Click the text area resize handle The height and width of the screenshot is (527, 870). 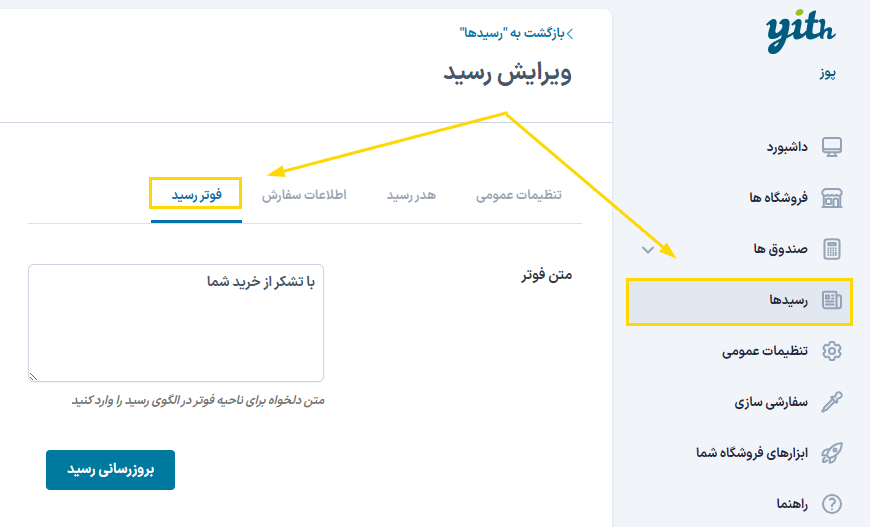[x=33, y=377]
